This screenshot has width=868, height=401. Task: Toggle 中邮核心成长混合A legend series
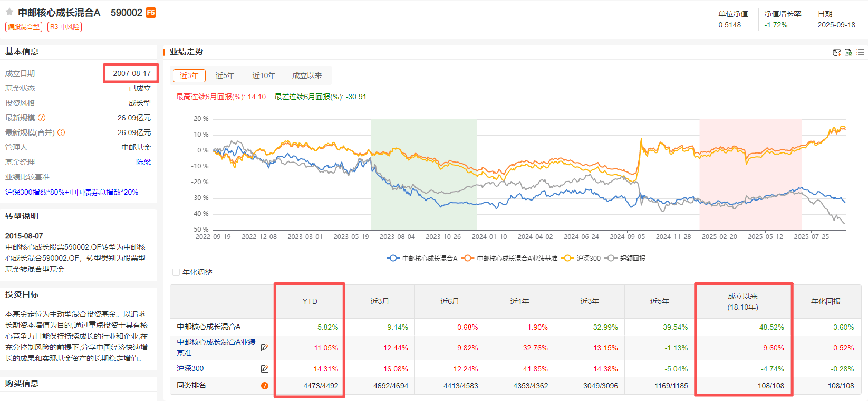[422, 259]
